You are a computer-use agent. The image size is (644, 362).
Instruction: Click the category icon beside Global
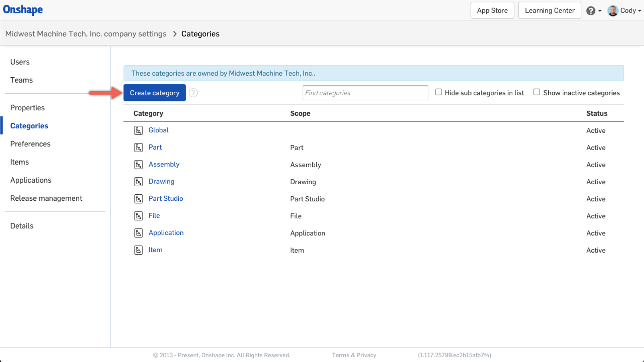(138, 130)
